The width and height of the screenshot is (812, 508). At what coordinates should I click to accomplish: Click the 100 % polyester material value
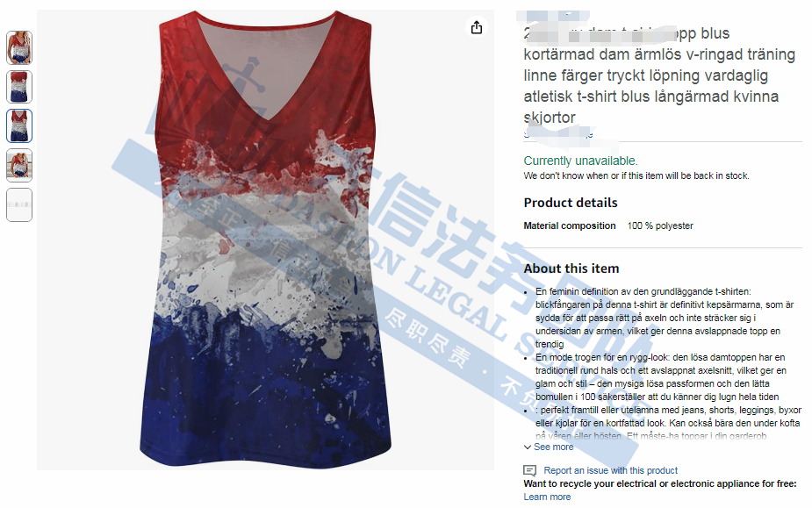pos(660,225)
